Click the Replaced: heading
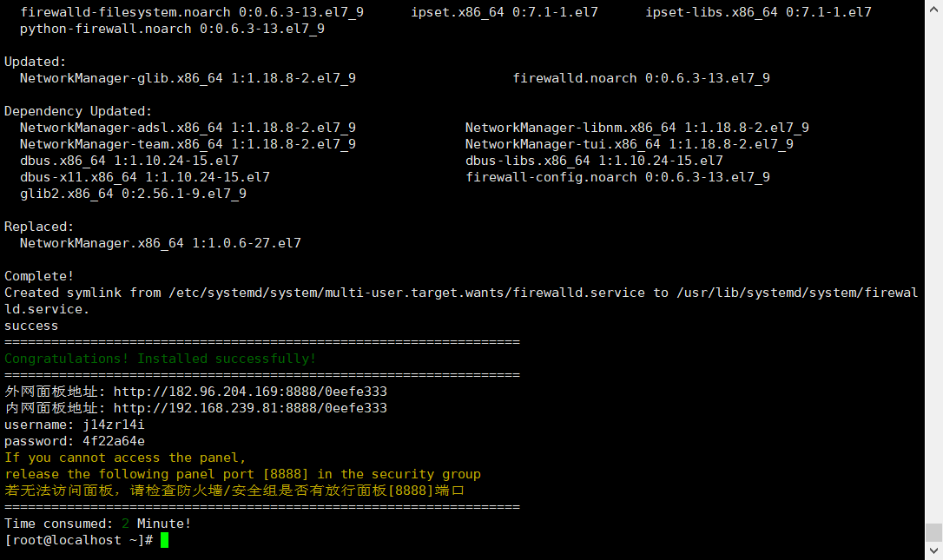 pyautogui.click(x=39, y=227)
